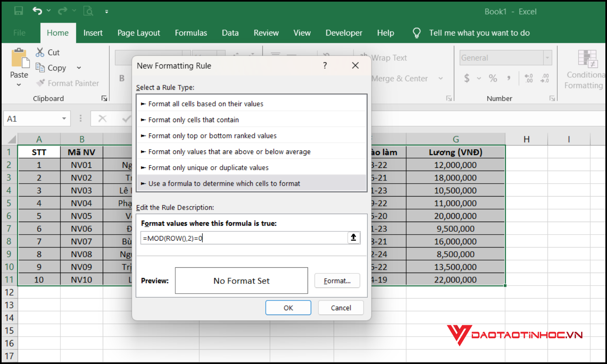
Task: Collapse the formula dialog field
Action: pos(353,238)
